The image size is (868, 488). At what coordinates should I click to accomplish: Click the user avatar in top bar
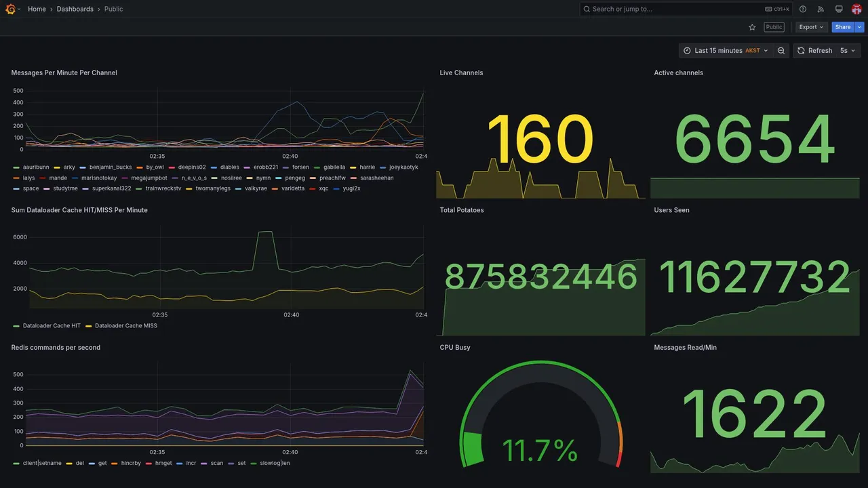(856, 9)
